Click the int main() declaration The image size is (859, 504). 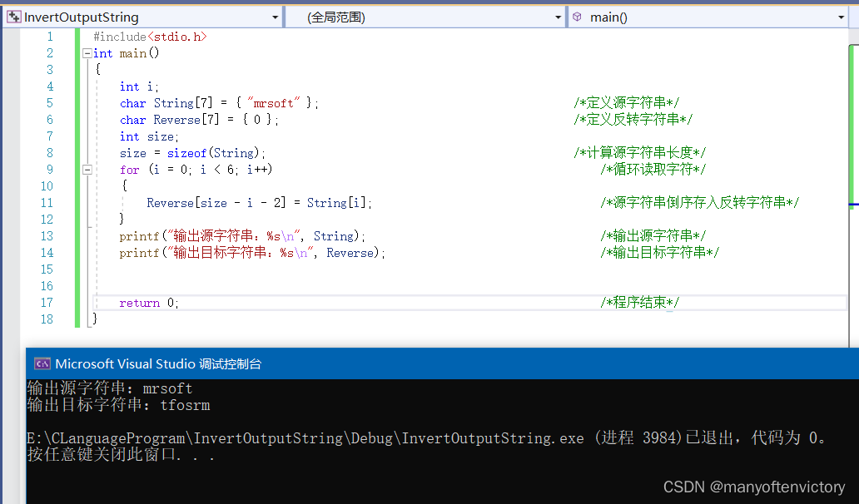(126, 53)
